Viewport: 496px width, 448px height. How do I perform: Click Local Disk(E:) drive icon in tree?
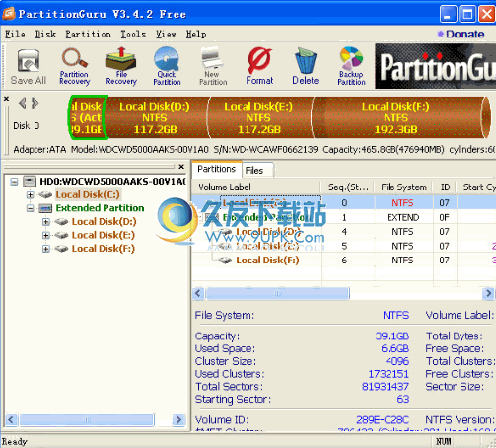[x=61, y=235]
